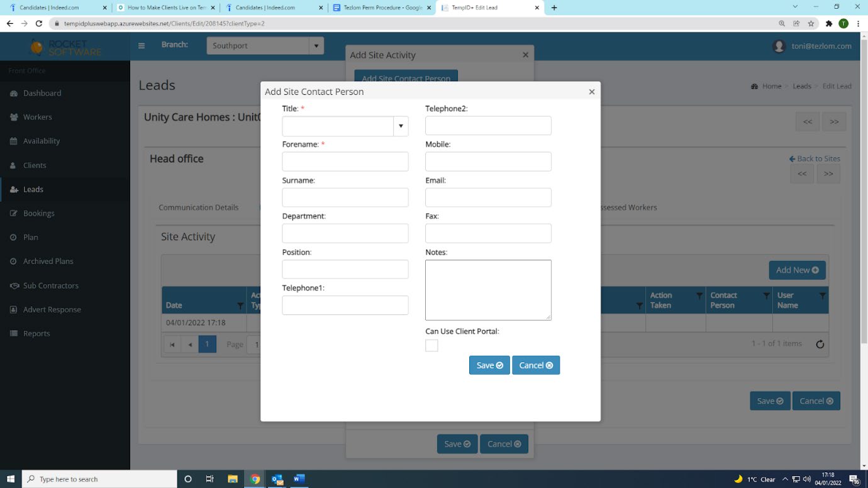Image resolution: width=868 pixels, height=488 pixels.
Task: Click the Notes text area
Action: click(x=488, y=290)
